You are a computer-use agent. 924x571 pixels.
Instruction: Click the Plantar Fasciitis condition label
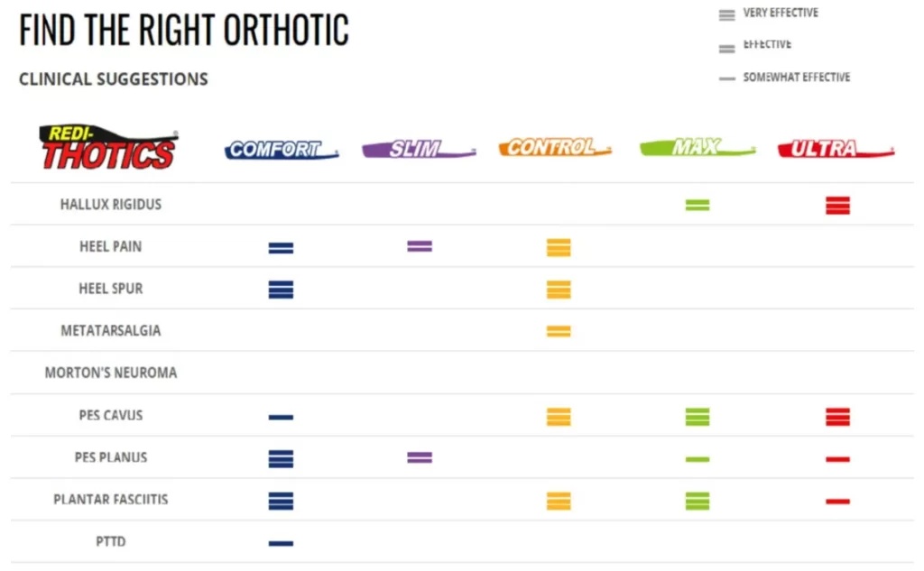pos(111,500)
